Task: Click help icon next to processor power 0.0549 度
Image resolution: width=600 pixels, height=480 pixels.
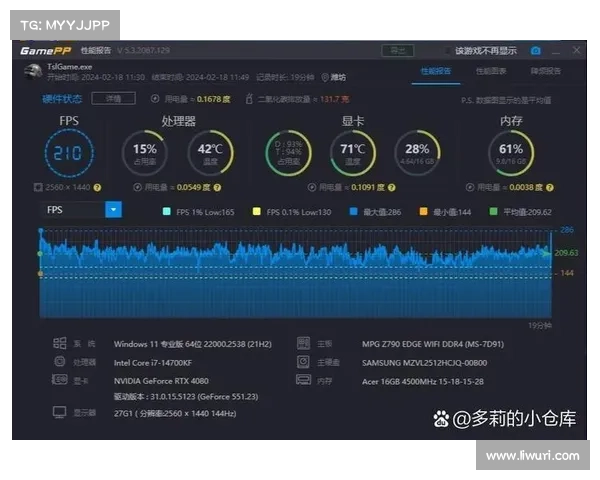Action: tap(217, 188)
